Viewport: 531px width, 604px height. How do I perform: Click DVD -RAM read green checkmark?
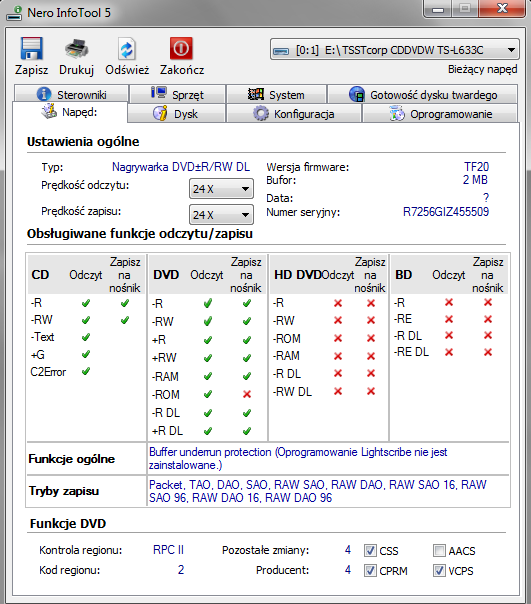click(208, 376)
